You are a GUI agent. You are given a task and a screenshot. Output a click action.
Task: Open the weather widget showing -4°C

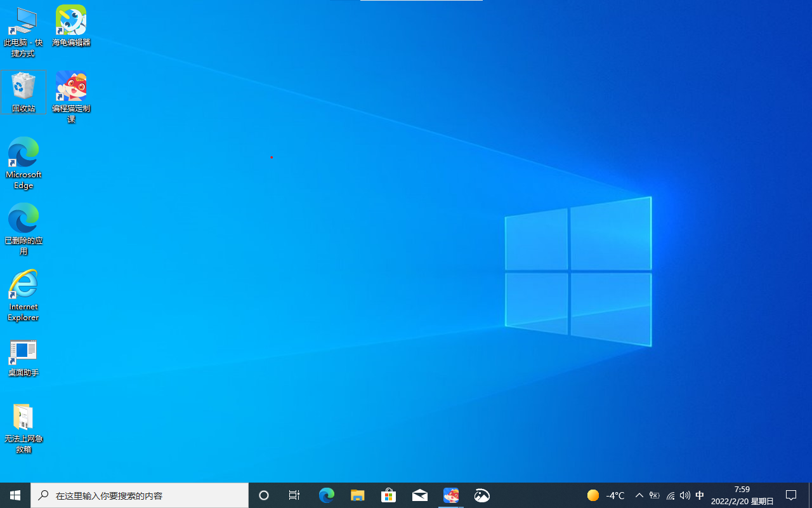pos(606,495)
